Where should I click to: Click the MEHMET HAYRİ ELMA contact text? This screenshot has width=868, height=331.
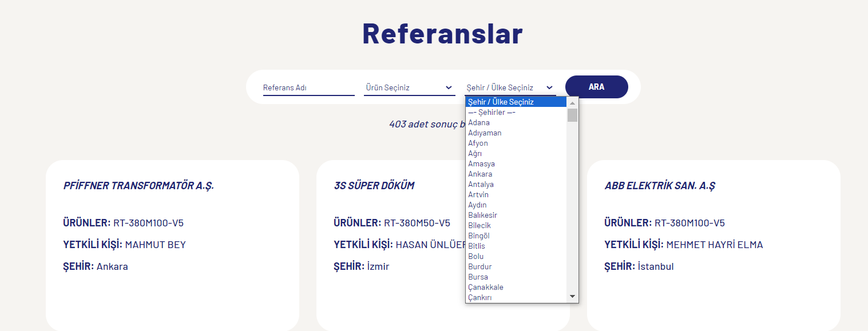point(715,245)
